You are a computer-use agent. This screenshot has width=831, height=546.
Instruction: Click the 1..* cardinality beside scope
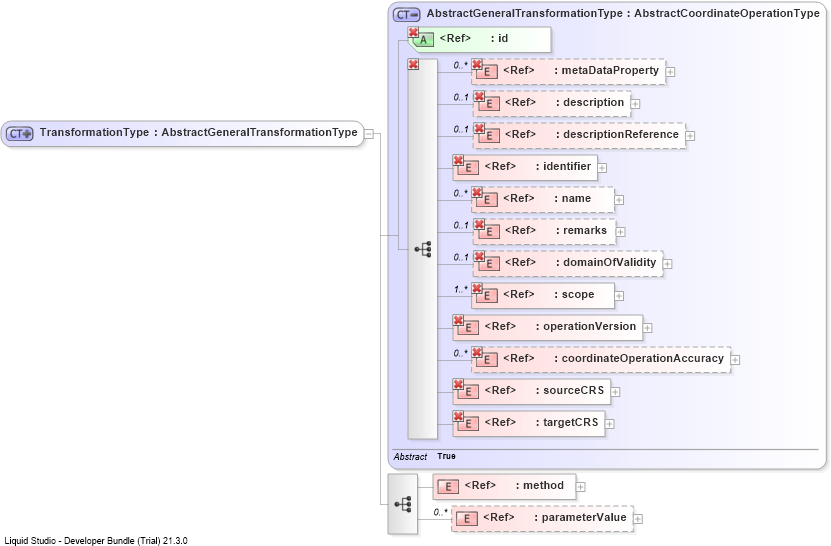point(461,289)
